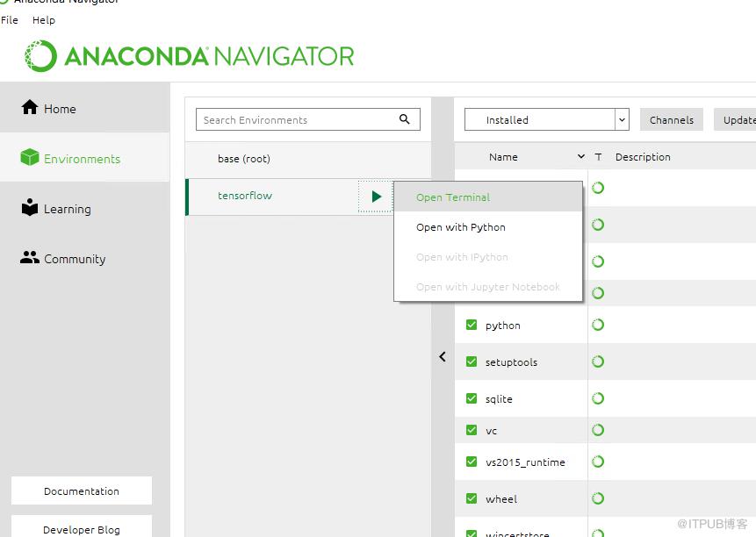Click the type circle icon for wheel

598,498
